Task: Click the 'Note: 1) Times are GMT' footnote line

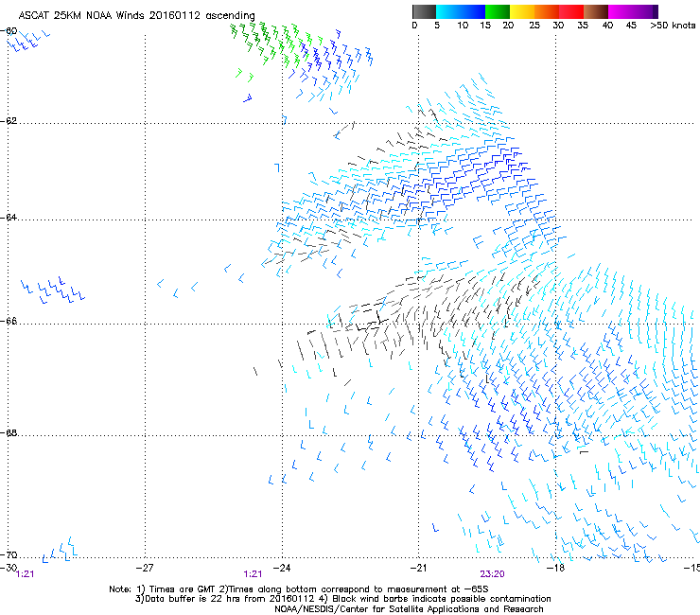Action: 299,589
